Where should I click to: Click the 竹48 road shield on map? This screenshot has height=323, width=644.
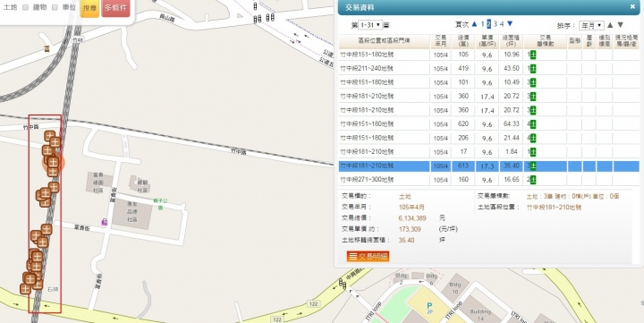[77, 40]
